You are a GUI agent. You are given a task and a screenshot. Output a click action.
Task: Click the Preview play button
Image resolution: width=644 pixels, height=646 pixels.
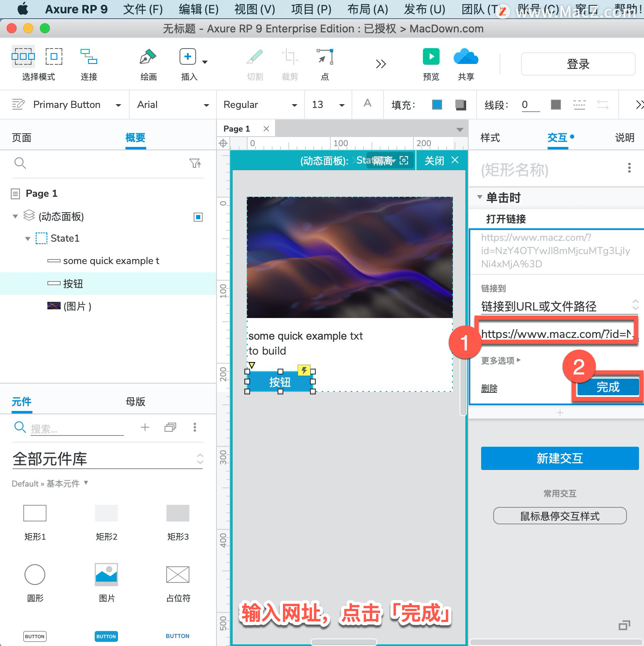(x=431, y=56)
